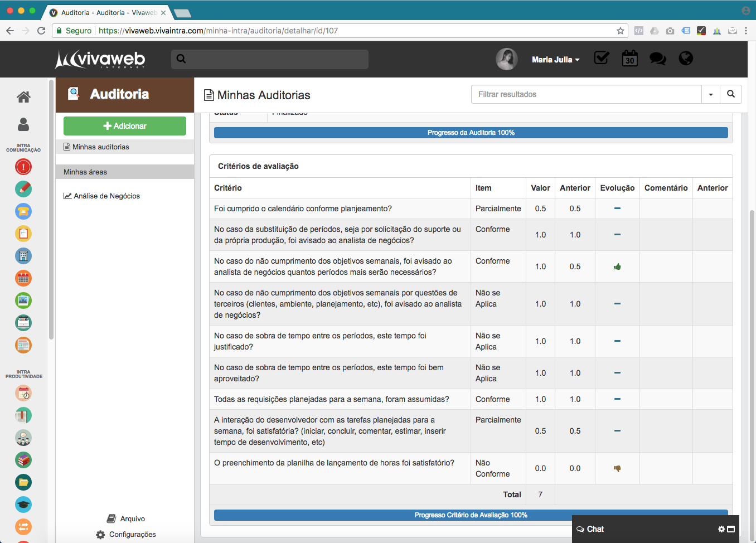Click the red exclamation alert icon
Image resolution: width=756 pixels, height=543 pixels.
(x=23, y=167)
